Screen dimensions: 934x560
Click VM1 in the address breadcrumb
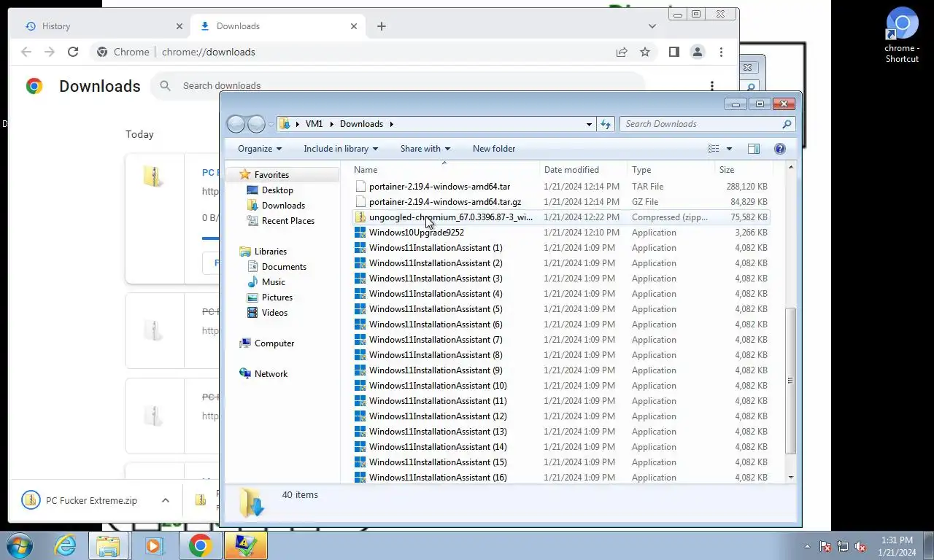(314, 124)
